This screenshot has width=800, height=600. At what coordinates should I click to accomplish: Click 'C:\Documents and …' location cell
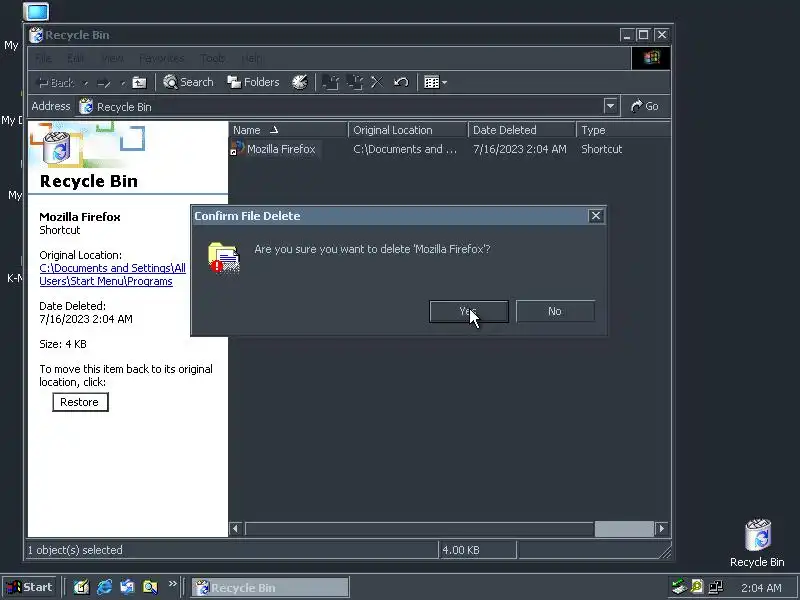click(405, 149)
